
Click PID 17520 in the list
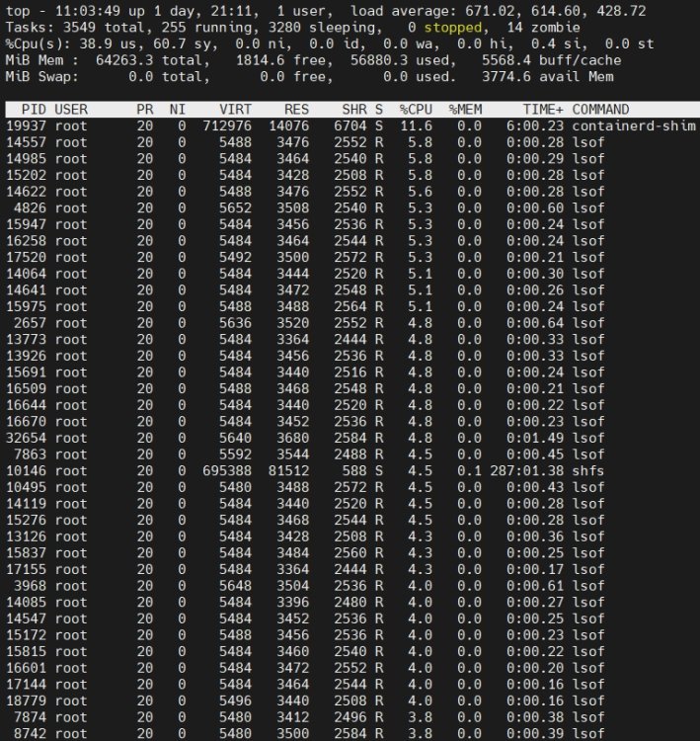pyautogui.click(x=27, y=258)
